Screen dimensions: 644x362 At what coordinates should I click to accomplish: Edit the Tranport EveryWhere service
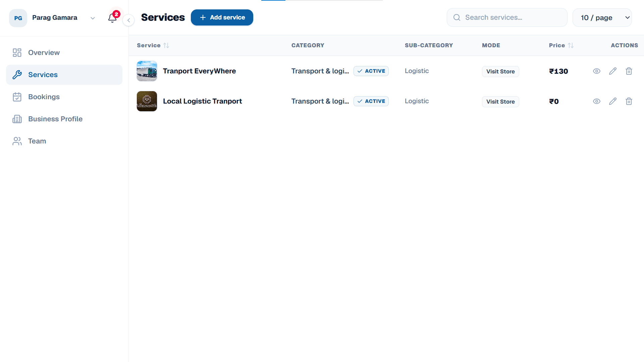click(612, 71)
